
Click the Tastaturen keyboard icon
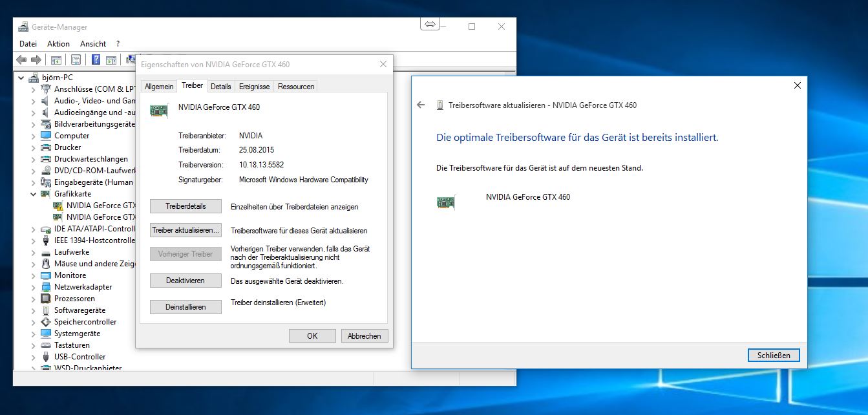click(x=46, y=345)
